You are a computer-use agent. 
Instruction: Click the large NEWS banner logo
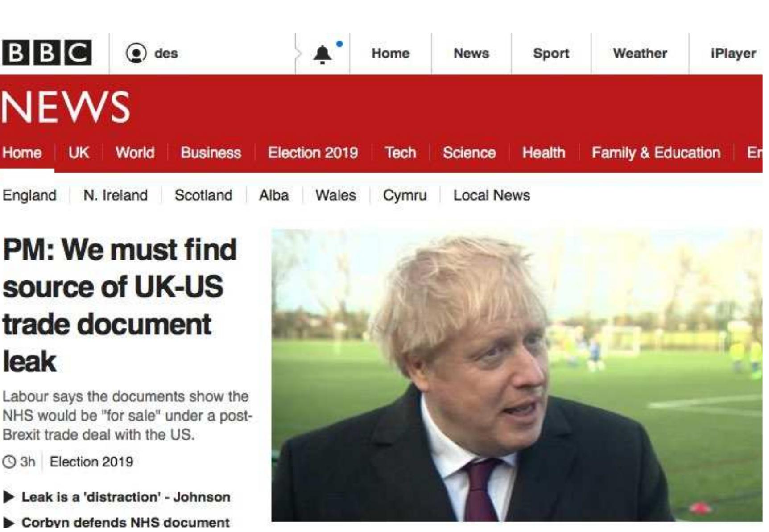point(66,107)
